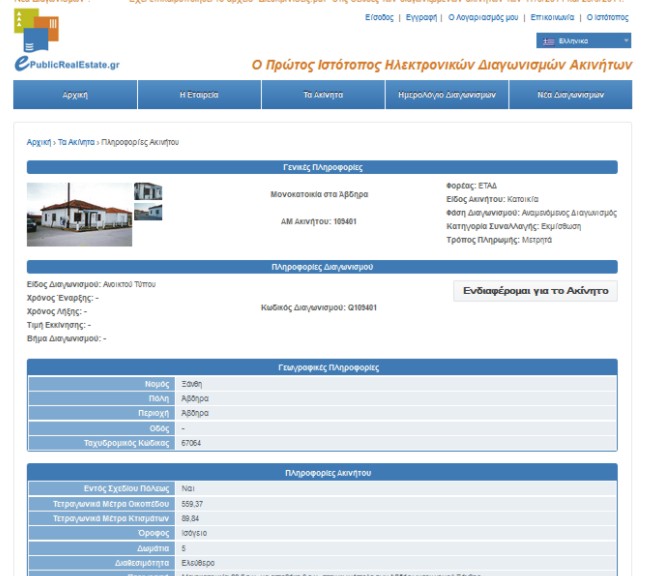660x576 pixels.
Task: Select the Η Εταιρεία navigation tab
Action: click(x=199, y=95)
